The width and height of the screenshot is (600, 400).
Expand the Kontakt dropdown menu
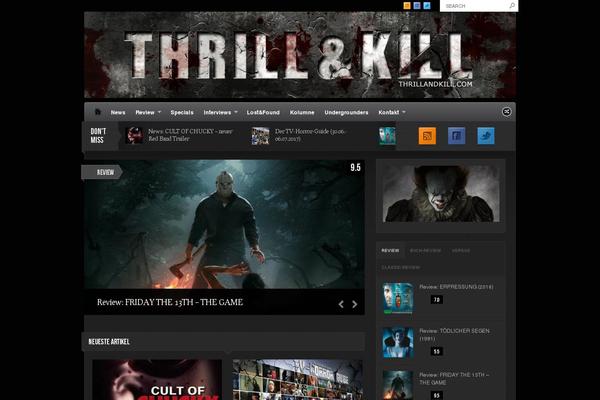coord(392,112)
